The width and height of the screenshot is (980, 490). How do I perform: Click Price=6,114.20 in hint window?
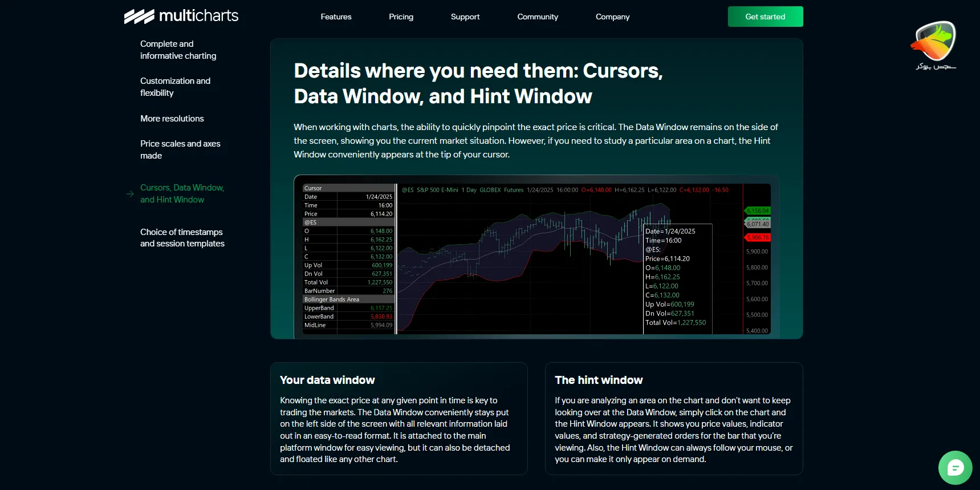pyautogui.click(x=668, y=258)
